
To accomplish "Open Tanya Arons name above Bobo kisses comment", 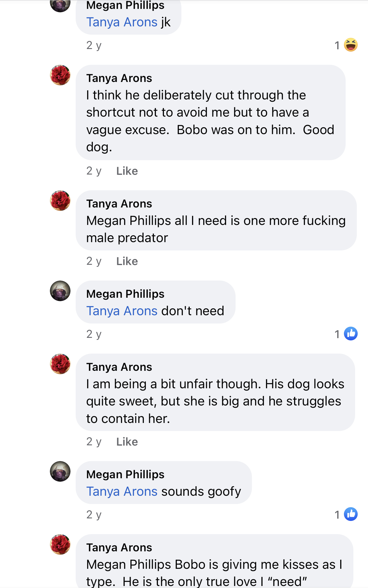I will (119, 548).
